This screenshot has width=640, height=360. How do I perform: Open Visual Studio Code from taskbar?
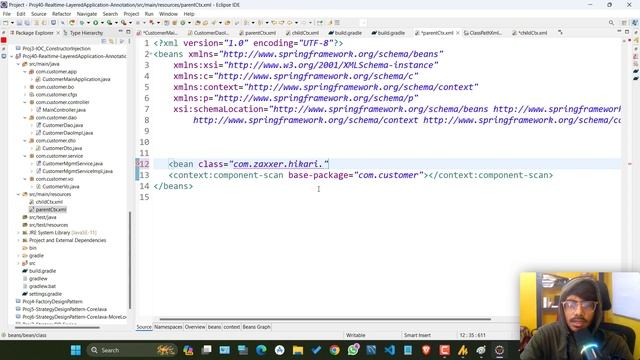[x=390, y=350]
